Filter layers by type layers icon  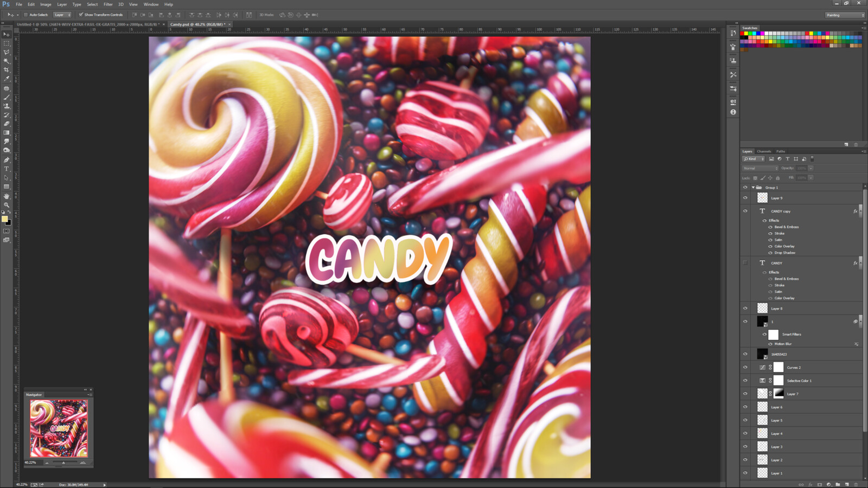coord(788,159)
